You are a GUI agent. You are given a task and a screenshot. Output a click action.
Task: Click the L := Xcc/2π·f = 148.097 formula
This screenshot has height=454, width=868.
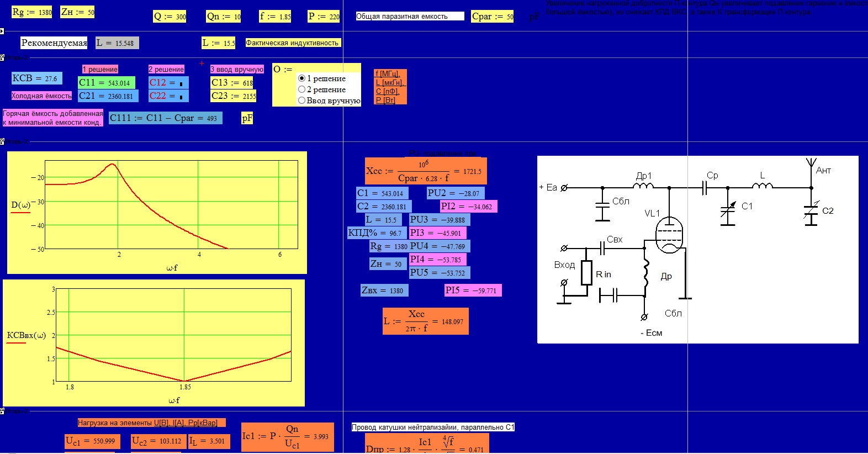click(426, 321)
